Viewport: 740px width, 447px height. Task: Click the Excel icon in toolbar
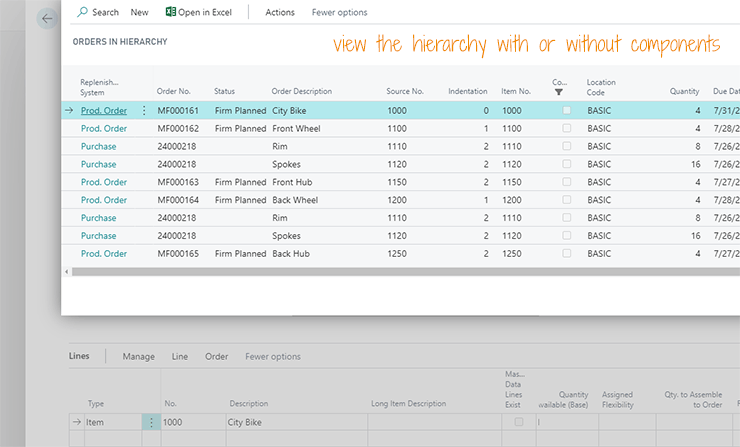170,12
